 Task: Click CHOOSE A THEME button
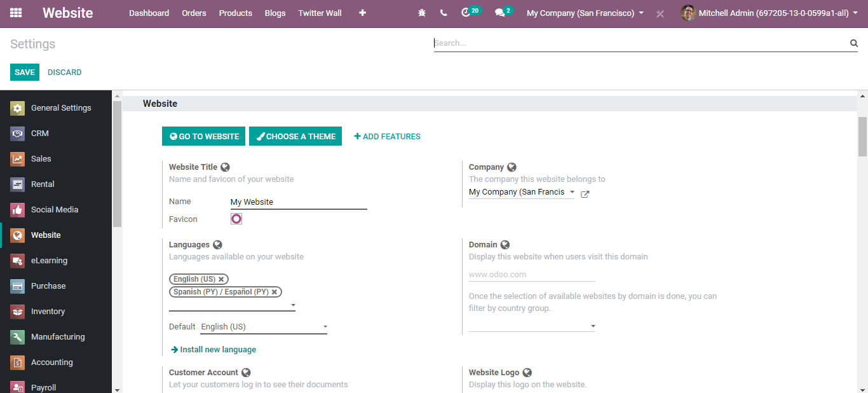pos(295,136)
